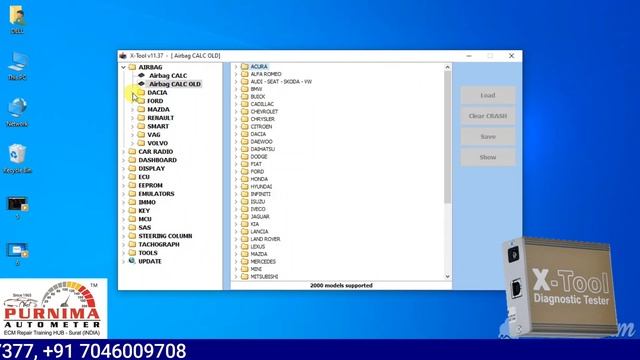
Task: Select the KEY category
Action: (144, 211)
